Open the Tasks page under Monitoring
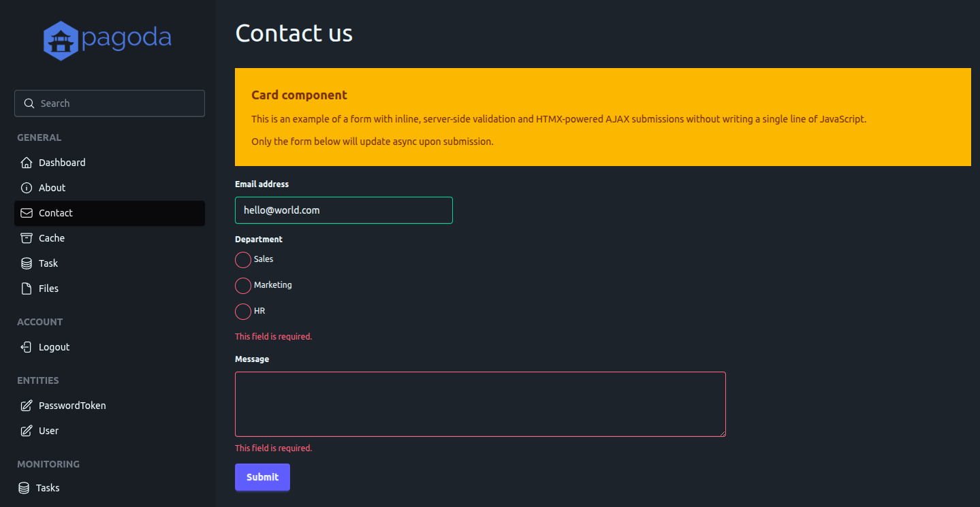Screen dimensions: 980x507 (x=47, y=487)
